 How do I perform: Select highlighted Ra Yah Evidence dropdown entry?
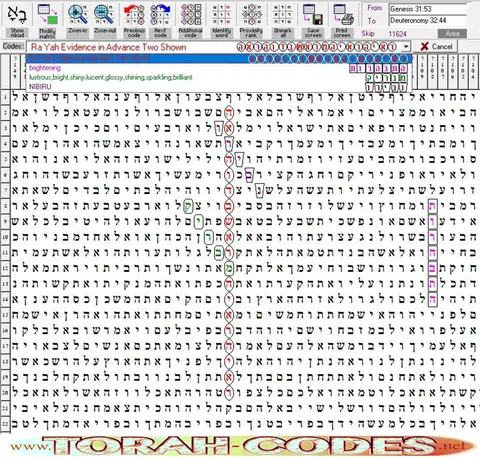[x=219, y=59]
